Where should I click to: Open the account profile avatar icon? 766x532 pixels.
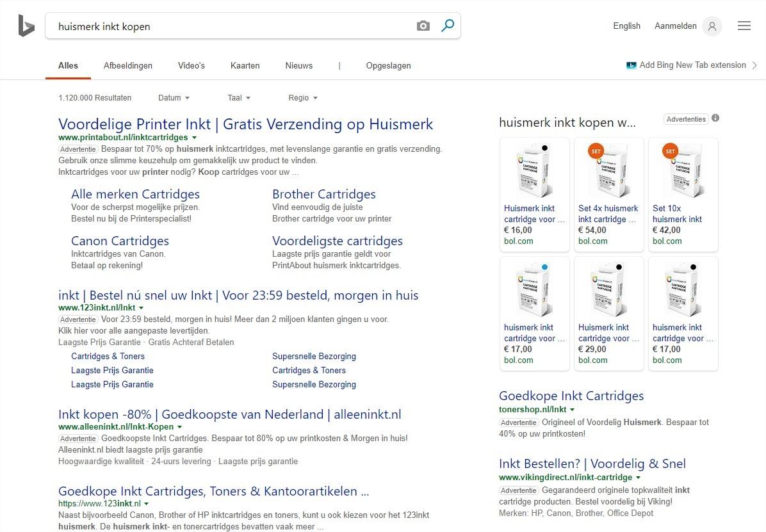click(712, 26)
